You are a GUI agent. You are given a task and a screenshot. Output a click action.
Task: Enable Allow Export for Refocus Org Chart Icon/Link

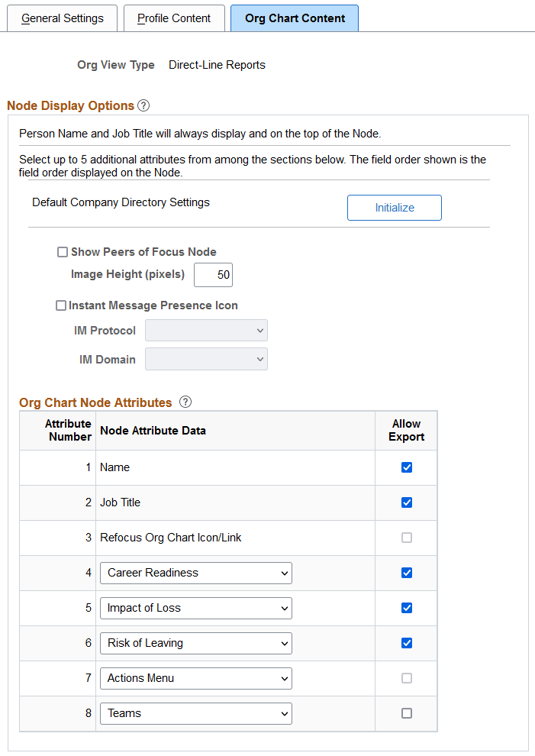[406, 538]
